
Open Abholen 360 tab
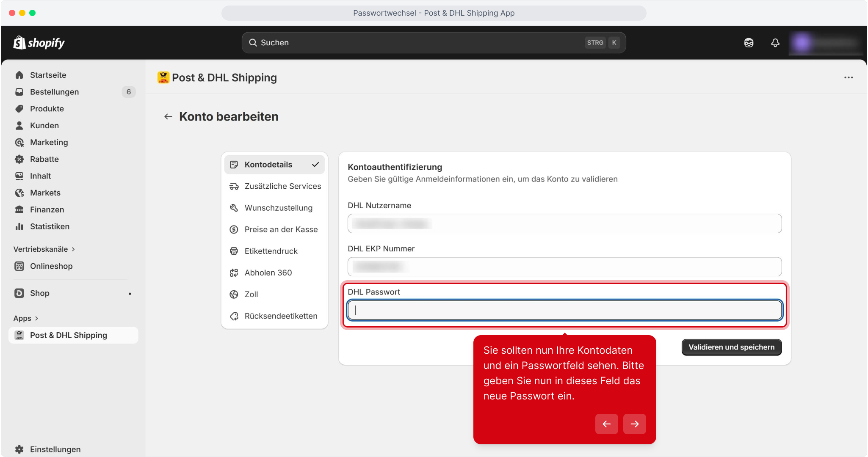click(274, 273)
